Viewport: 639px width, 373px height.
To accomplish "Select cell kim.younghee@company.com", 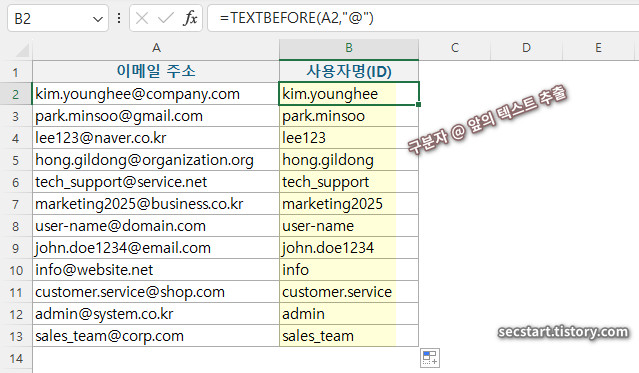I will 156,94.
